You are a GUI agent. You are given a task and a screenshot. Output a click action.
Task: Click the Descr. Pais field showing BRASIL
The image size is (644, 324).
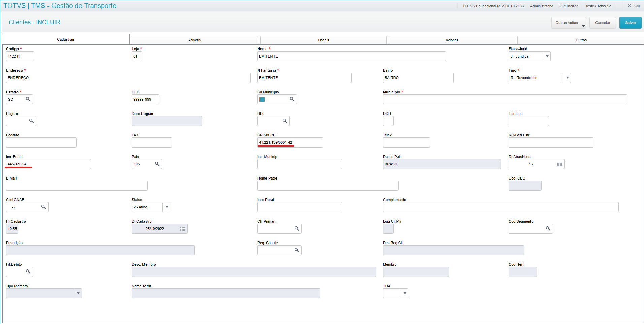click(442, 164)
